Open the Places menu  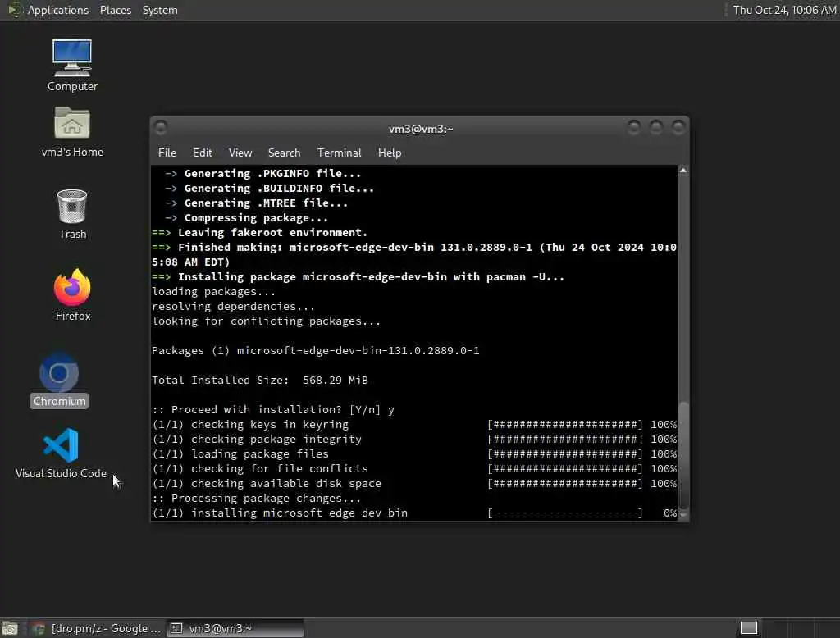click(x=115, y=10)
